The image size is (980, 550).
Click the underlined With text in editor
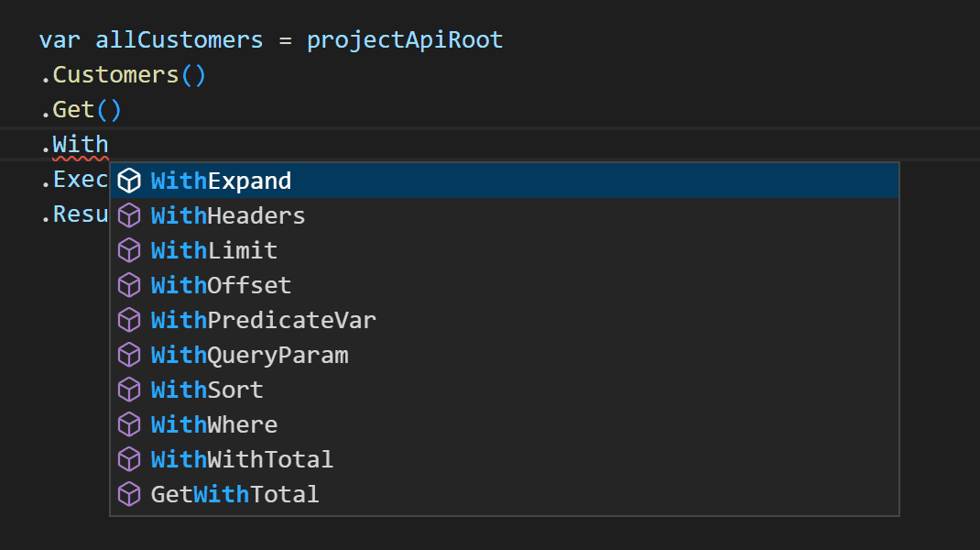click(x=81, y=145)
